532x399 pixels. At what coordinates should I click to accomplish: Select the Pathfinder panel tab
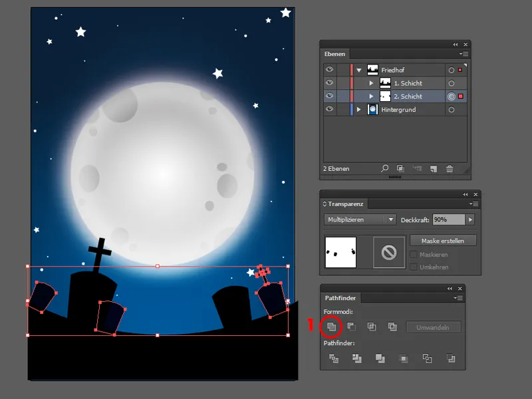pos(340,299)
